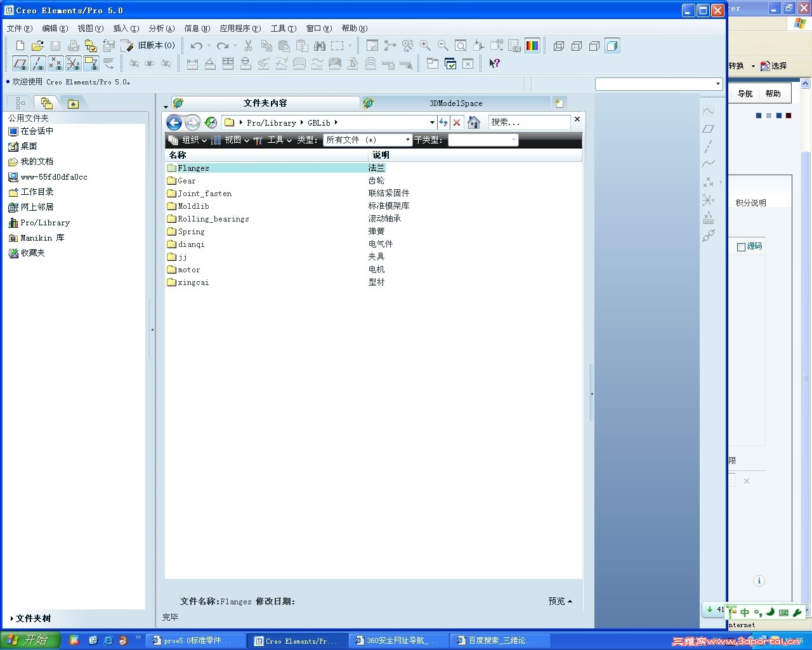
Task: Open the 组织 dropdown menu
Action: [188, 140]
